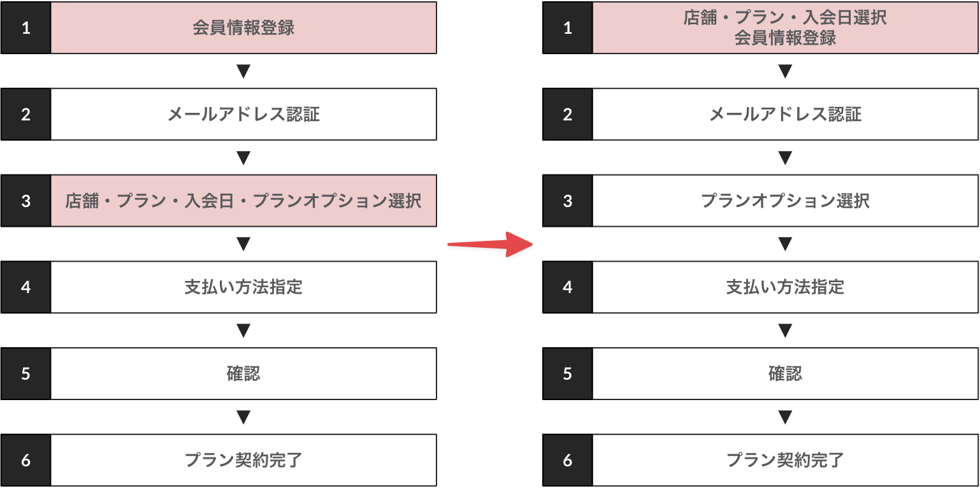The image size is (980, 488).
Task: Click the left flow's 確認 step
Action: 243,373
